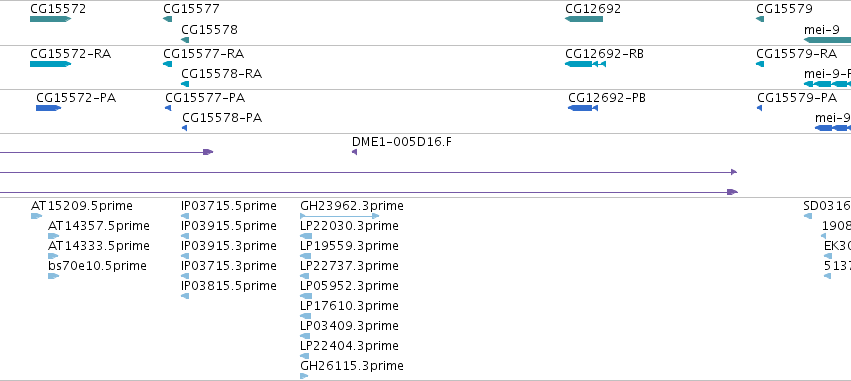The height and width of the screenshot is (381, 851).
Task: Open the LP22030.3prime EST label
Action: coord(350,226)
